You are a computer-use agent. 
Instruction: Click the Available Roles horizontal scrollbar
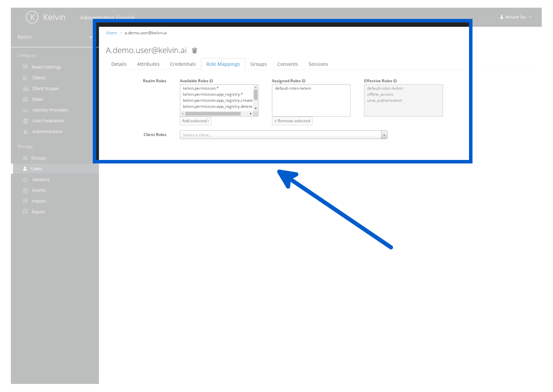pyautogui.click(x=213, y=114)
